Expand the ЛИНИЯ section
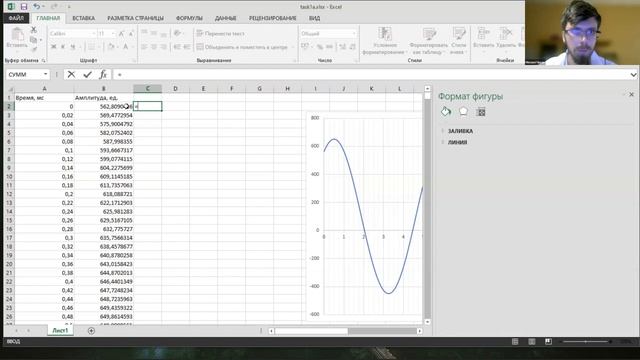The height and width of the screenshot is (360, 640). coord(457,142)
